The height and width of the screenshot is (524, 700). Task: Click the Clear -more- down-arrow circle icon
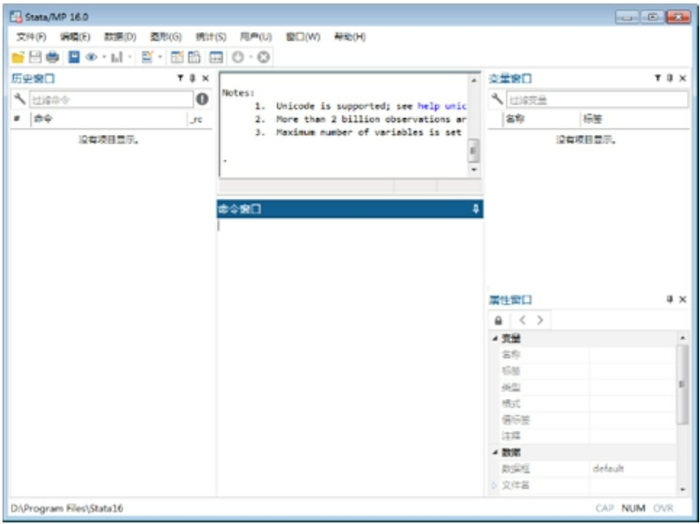(x=238, y=57)
